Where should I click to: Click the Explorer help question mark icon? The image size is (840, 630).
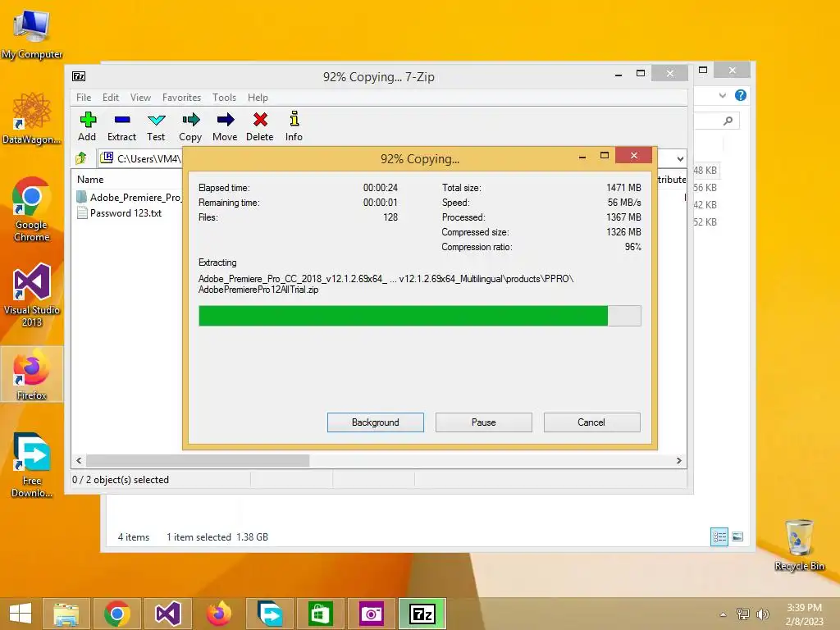741,95
